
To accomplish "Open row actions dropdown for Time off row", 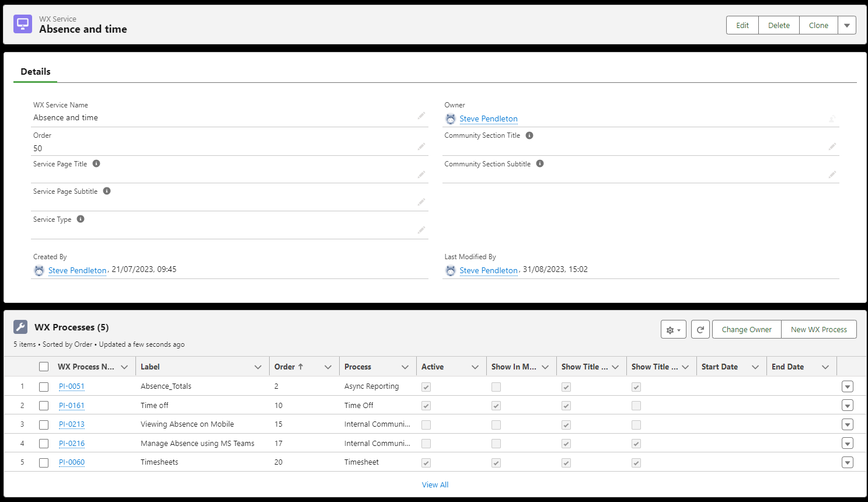I will pos(848,406).
